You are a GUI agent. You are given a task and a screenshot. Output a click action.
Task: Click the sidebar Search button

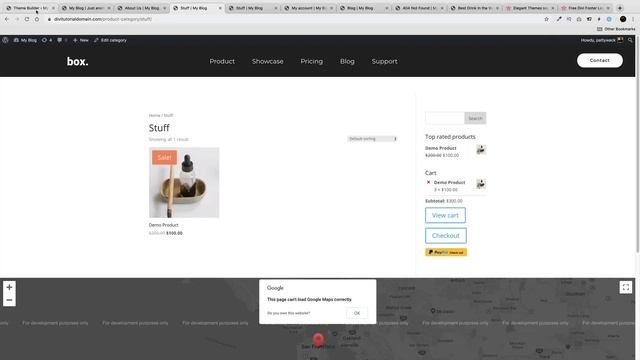pos(475,118)
